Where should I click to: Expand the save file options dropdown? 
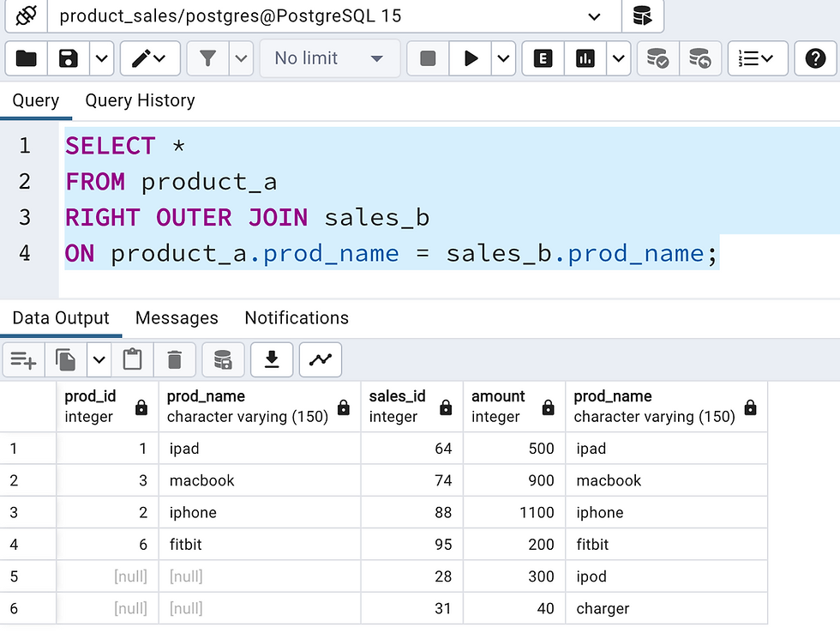(x=102, y=57)
